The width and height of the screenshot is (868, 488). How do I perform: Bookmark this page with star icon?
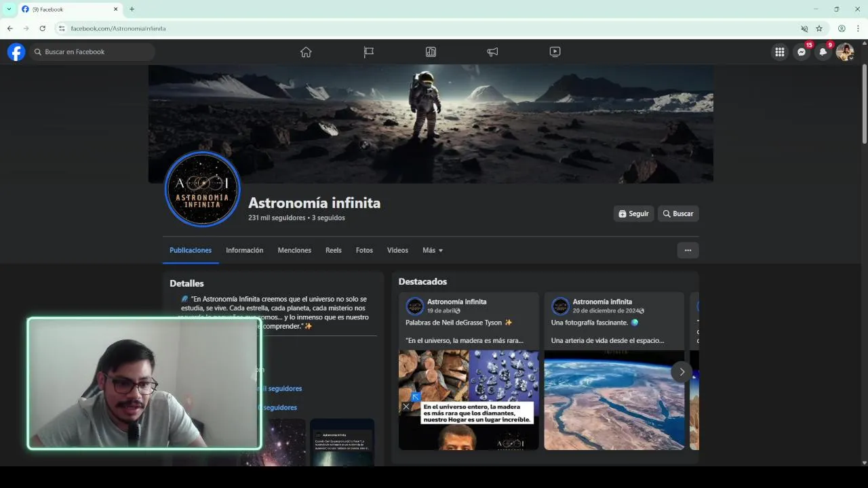pos(819,28)
